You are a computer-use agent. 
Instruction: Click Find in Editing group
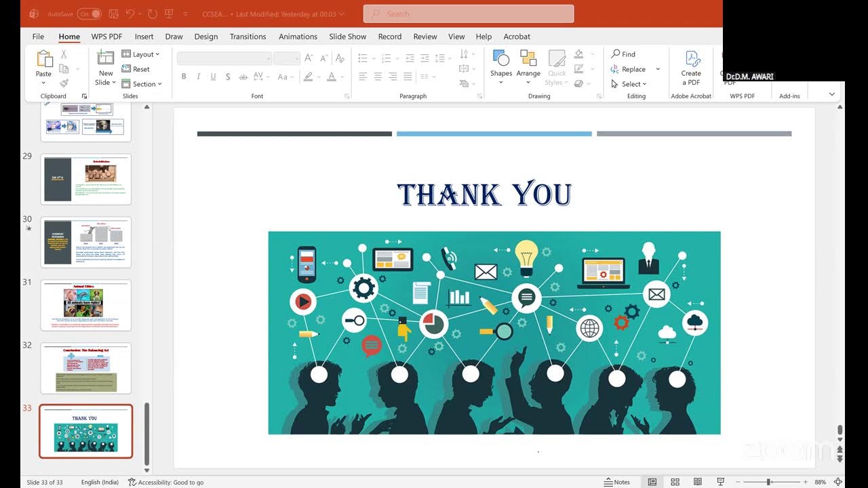coord(623,54)
